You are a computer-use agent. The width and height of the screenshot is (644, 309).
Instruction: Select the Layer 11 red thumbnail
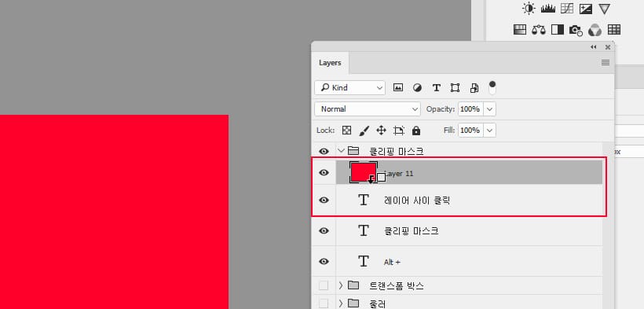(x=363, y=171)
